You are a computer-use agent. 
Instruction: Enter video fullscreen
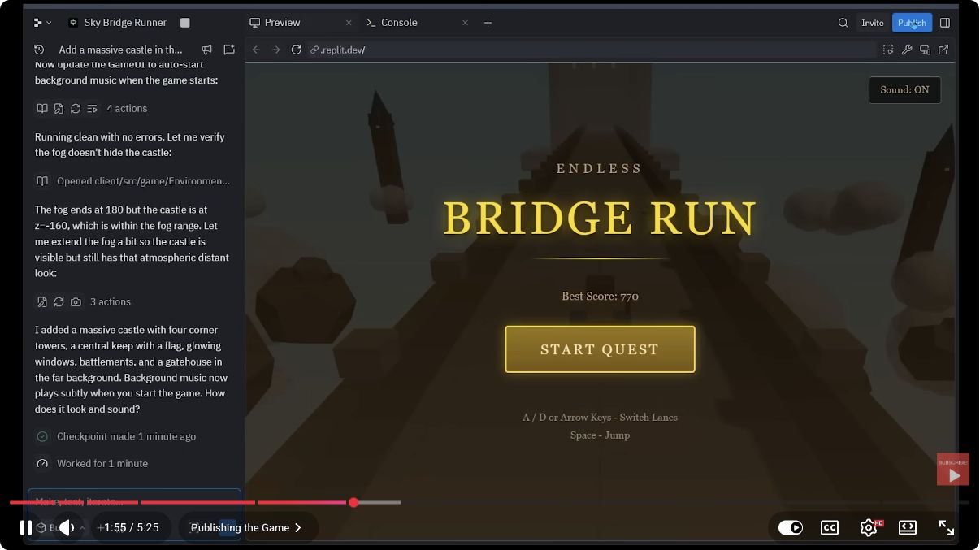947,527
